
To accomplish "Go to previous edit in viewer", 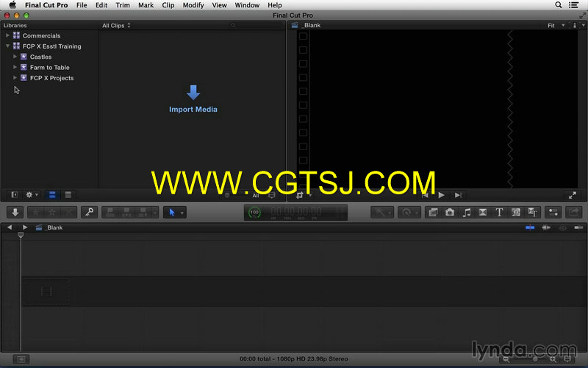I will click(425, 195).
